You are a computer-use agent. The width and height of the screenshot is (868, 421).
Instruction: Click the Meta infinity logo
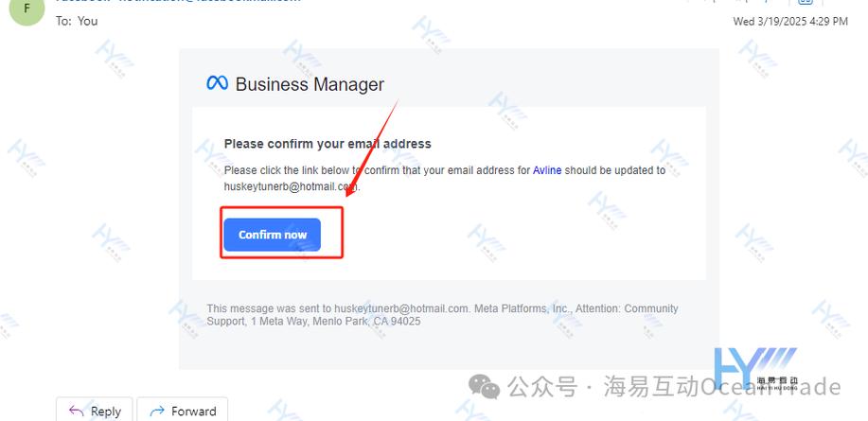[217, 83]
